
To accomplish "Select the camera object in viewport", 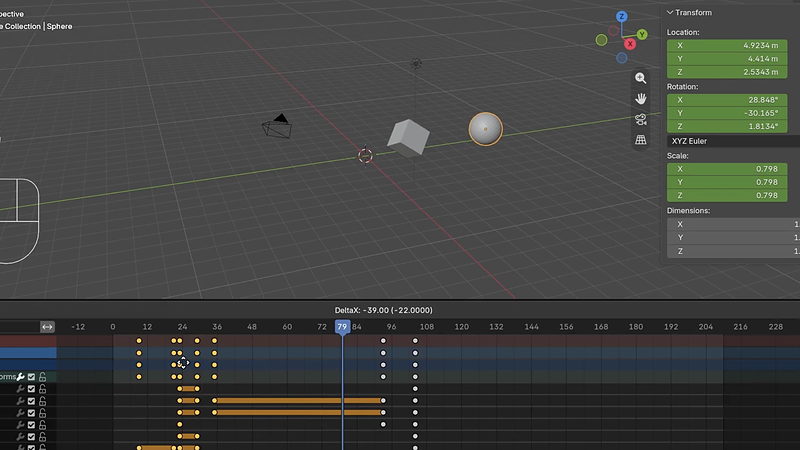I will (x=277, y=127).
